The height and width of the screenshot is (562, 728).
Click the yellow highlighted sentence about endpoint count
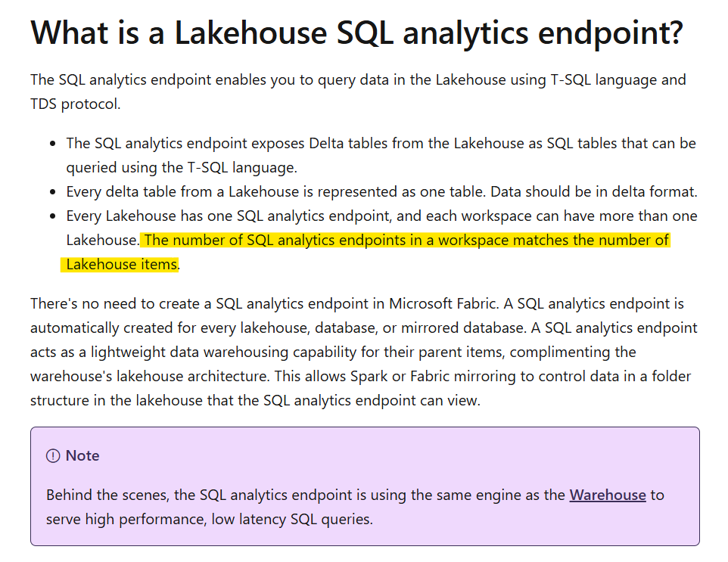(406, 241)
